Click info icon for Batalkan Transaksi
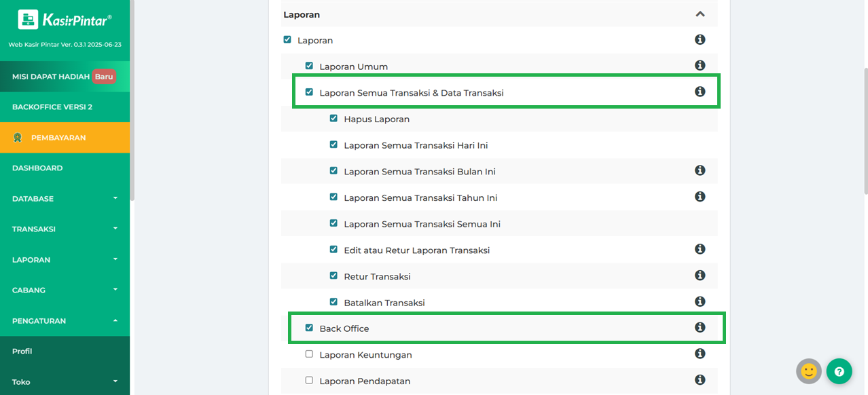Image resolution: width=868 pixels, height=395 pixels. pos(700,301)
